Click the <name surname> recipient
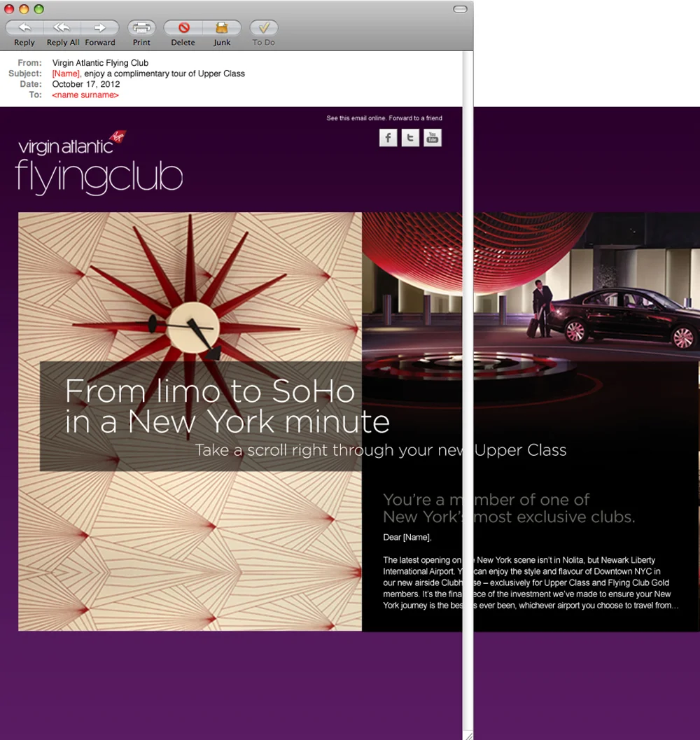The height and width of the screenshot is (740, 700). point(85,95)
